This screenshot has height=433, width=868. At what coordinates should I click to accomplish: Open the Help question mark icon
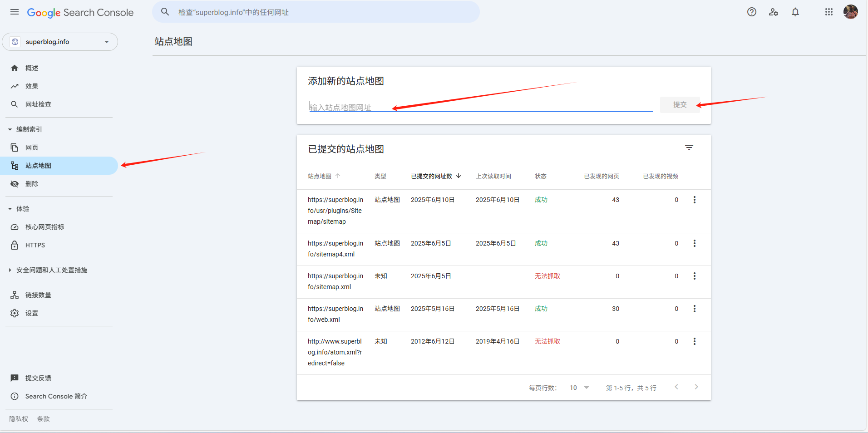pyautogui.click(x=752, y=12)
